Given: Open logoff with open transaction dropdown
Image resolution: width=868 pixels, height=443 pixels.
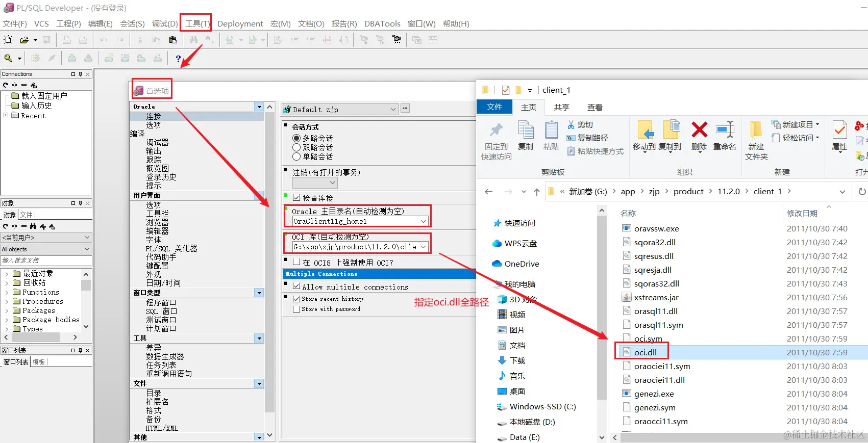Looking at the screenshot, I should click(x=332, y=183).
